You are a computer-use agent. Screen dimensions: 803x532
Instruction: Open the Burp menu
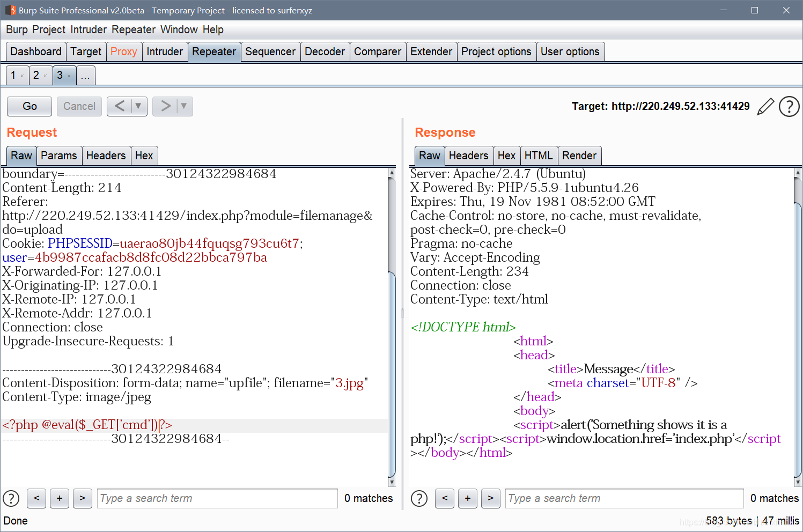point(17,29)
